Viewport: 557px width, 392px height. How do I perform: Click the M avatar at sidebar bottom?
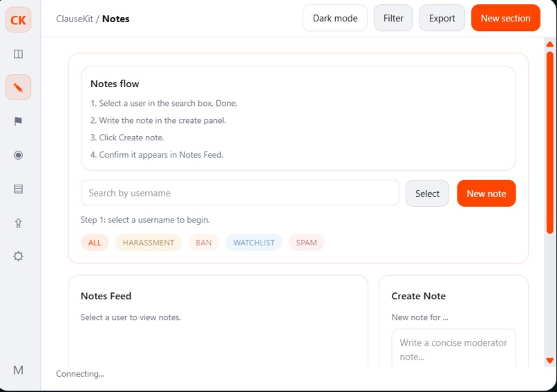click(18, 370)
